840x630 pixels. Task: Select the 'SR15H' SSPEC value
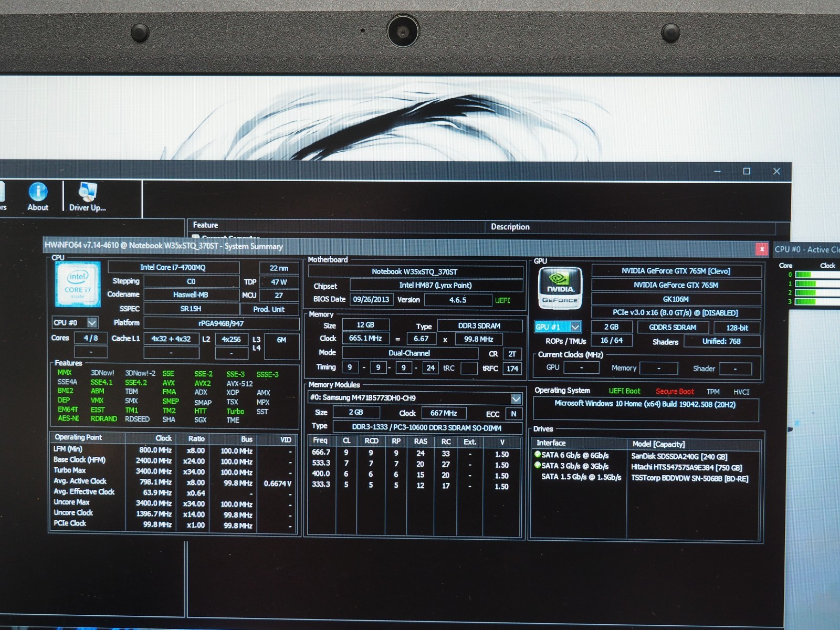pos(191,309)
